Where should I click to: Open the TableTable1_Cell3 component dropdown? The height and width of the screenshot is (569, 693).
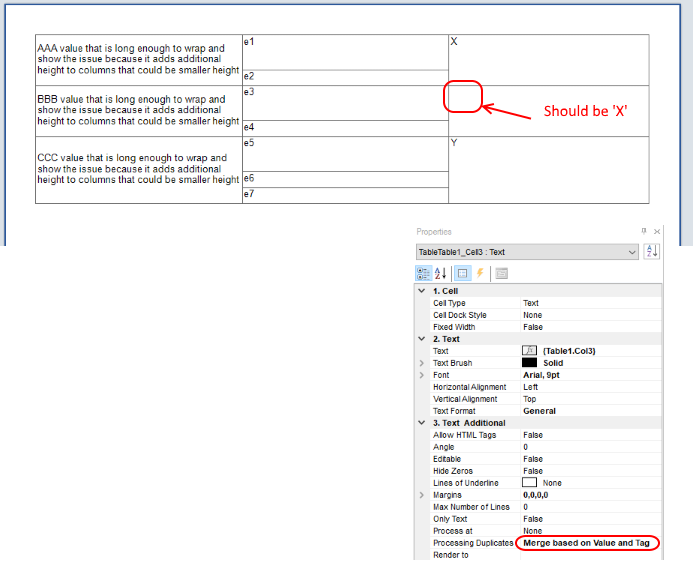tap(527, 252)
